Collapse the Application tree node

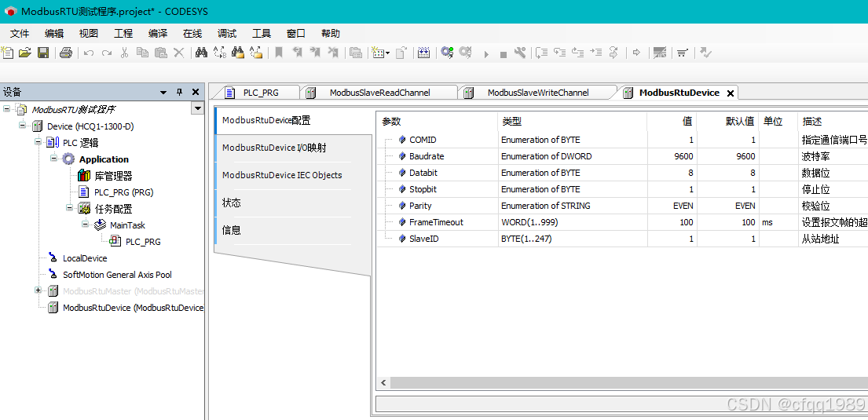click(53, 159)
